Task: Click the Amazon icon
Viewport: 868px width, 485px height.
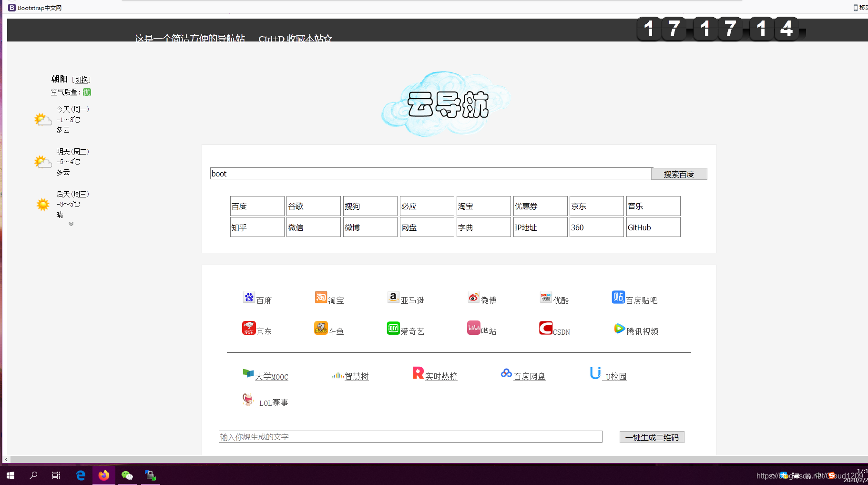Action: coord(393,298)
